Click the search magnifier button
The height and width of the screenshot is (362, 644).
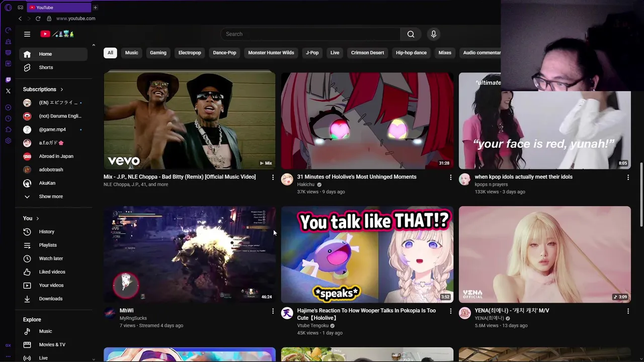411,34
